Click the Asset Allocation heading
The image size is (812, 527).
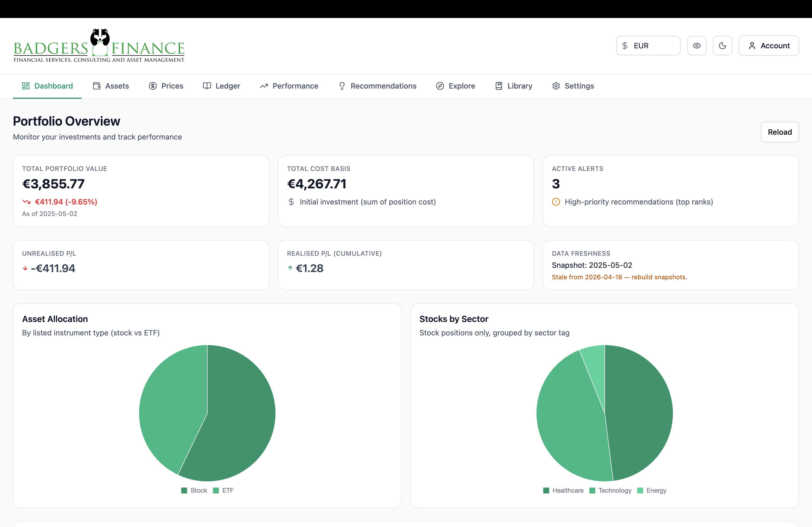[55, 319]
